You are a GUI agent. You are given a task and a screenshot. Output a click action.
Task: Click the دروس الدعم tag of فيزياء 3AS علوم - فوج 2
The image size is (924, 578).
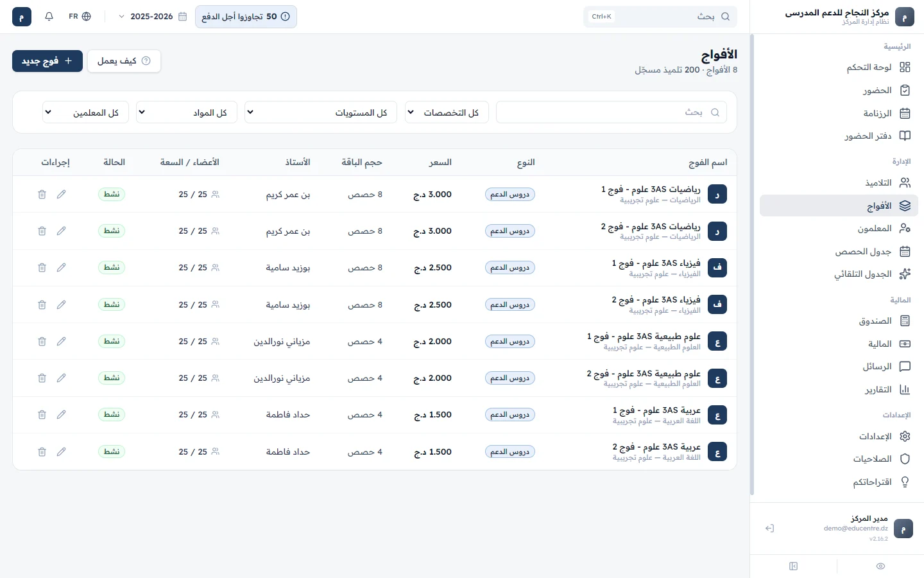point(510,304)
